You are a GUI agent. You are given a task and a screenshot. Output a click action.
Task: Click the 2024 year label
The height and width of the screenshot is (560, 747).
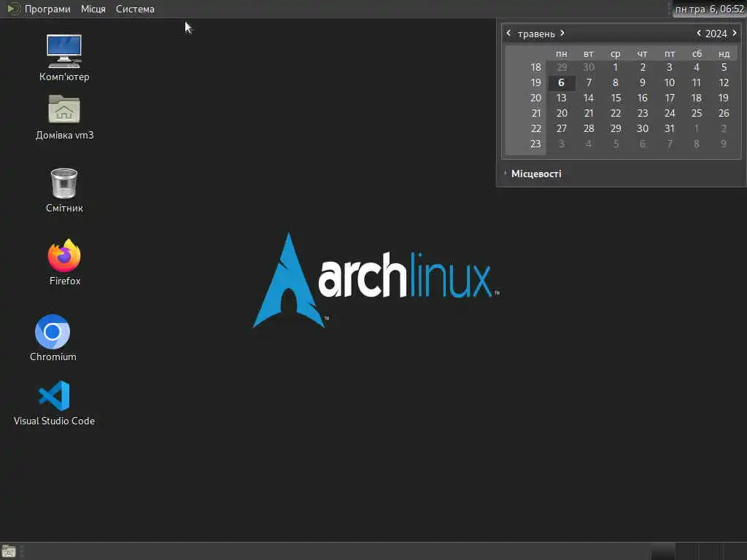tap(716, 34)
